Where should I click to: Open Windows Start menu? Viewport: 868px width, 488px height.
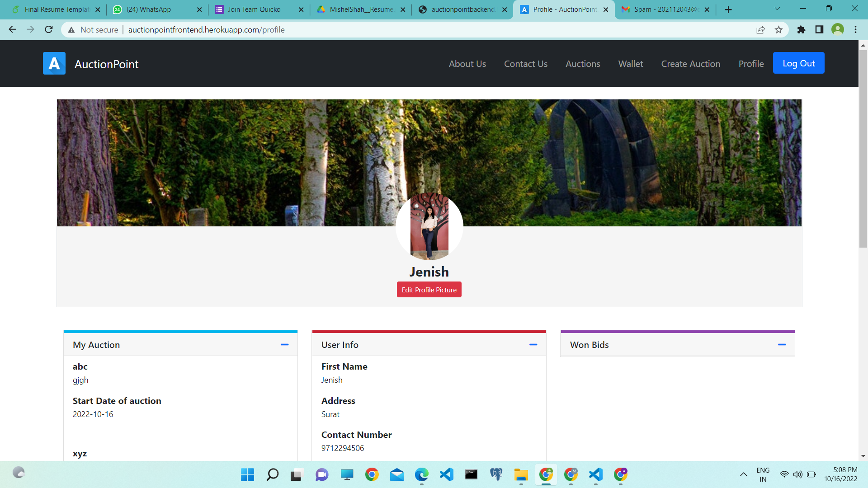coord(247,474)
